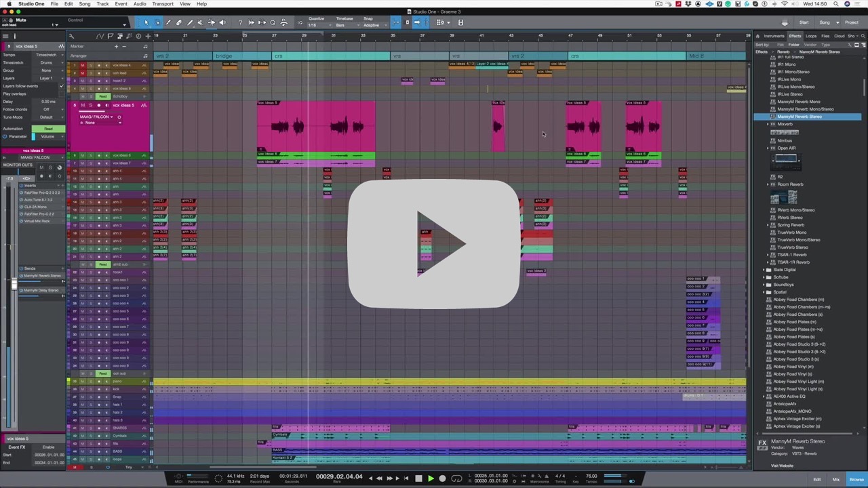Select the Mute tool
This screenshot has height=488, width=868.
(x=200, y=22)
